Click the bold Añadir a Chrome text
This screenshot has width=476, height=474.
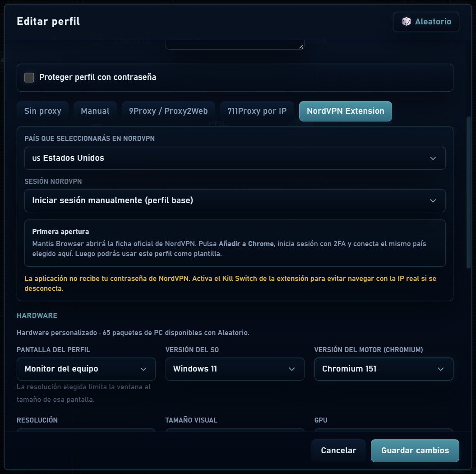click(x=246, y=244)
